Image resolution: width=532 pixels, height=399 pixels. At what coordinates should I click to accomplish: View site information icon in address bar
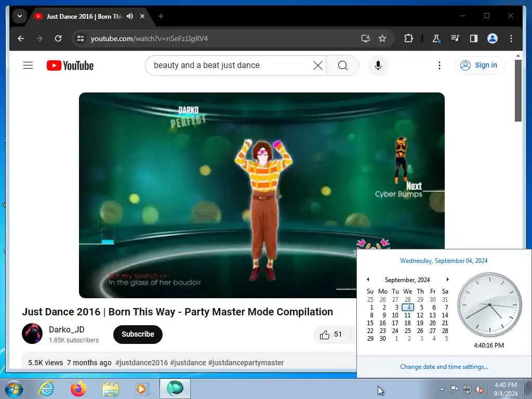81,38
